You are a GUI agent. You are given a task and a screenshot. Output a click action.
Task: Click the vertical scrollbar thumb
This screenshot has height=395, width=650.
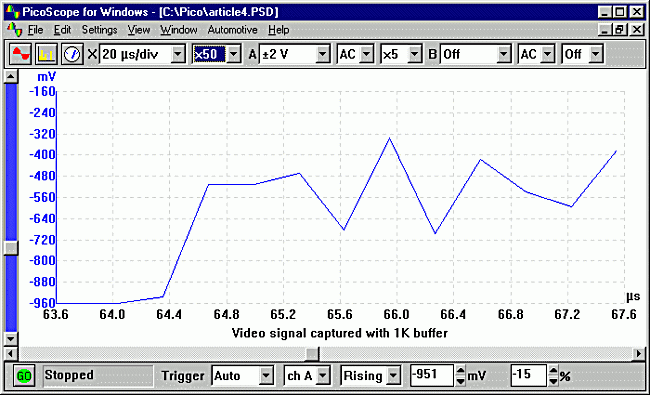point(11,248)
